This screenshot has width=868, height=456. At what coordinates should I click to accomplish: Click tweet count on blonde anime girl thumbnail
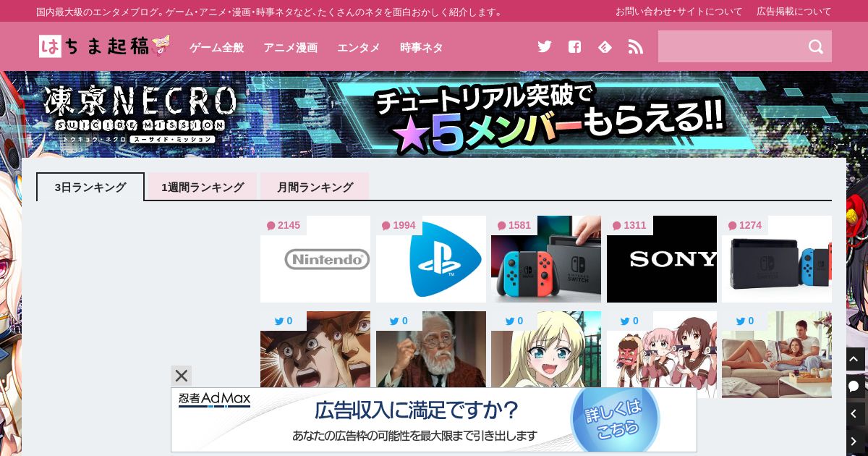(x=514, y=321)
